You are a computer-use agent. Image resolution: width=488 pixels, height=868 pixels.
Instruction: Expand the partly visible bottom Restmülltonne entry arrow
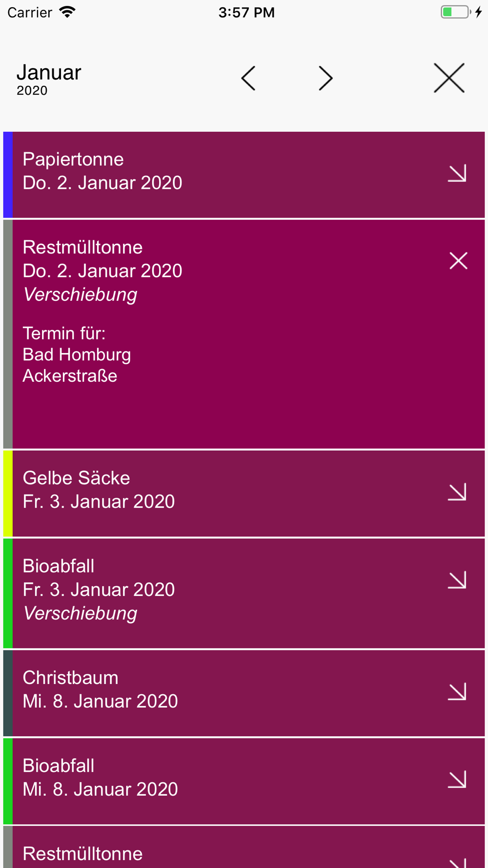[x=457, y=862]
